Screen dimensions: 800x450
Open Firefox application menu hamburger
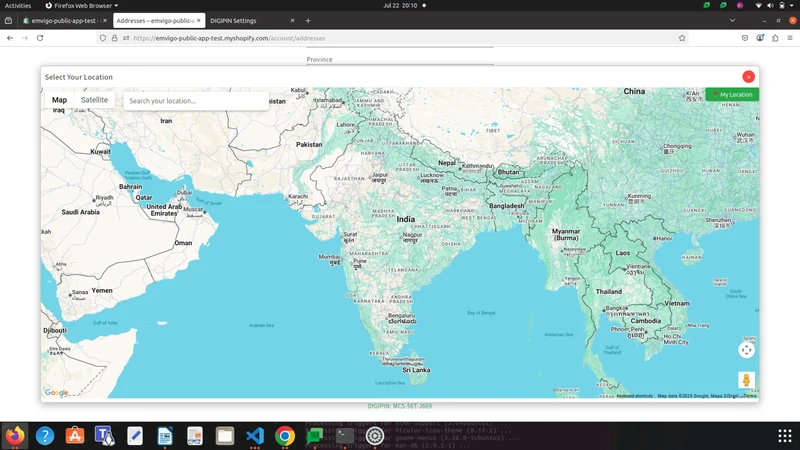[790, 38]
